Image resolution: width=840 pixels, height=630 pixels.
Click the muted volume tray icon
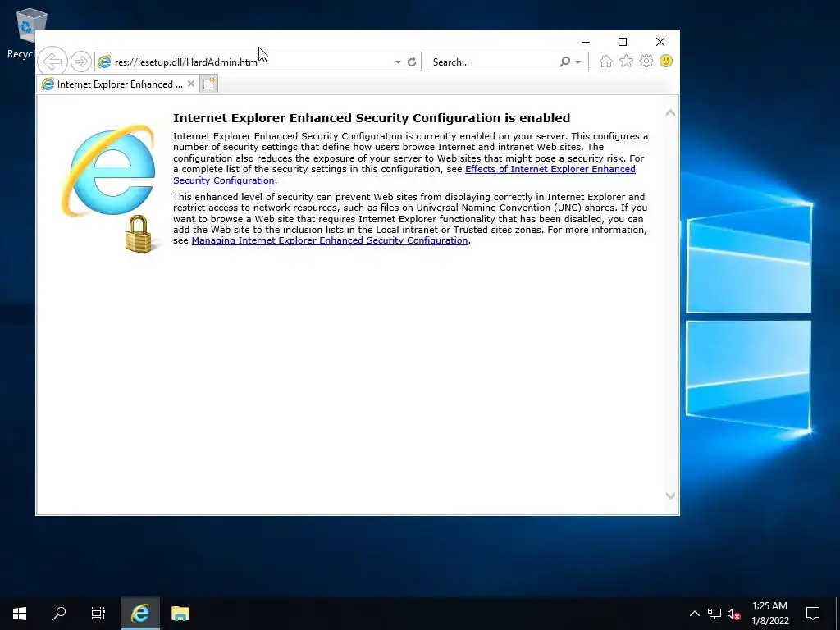click(734, 614)
